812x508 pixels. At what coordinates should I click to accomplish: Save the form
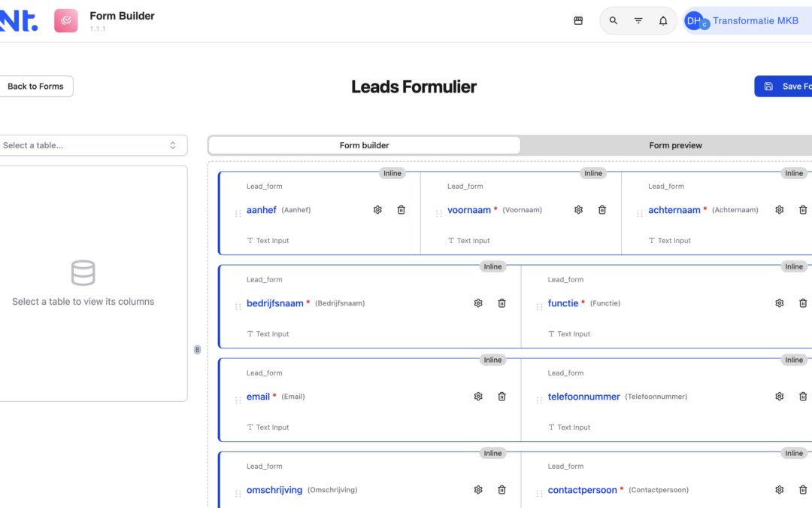click(783, 87)
